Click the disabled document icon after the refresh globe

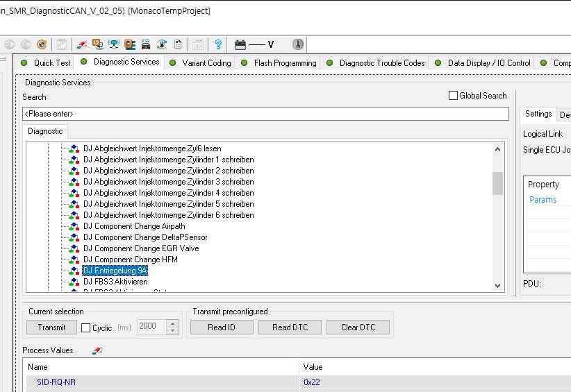(62, 44)
